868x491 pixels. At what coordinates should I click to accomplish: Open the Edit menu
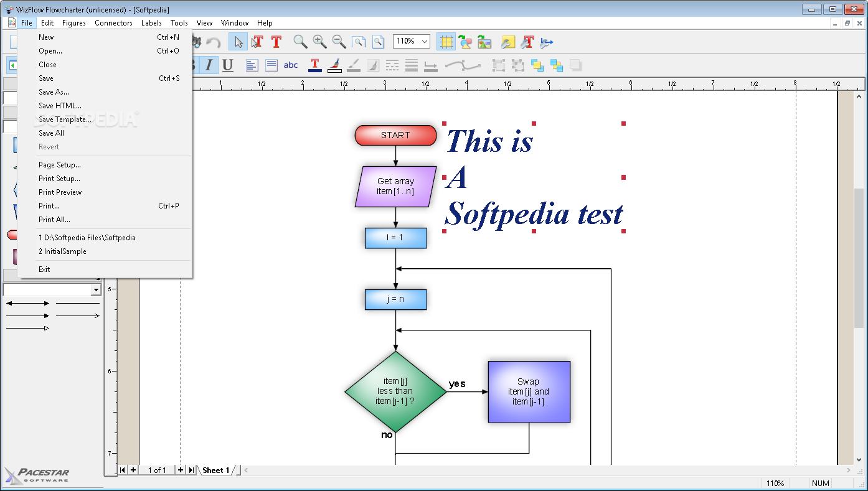(x=47, y=23)
